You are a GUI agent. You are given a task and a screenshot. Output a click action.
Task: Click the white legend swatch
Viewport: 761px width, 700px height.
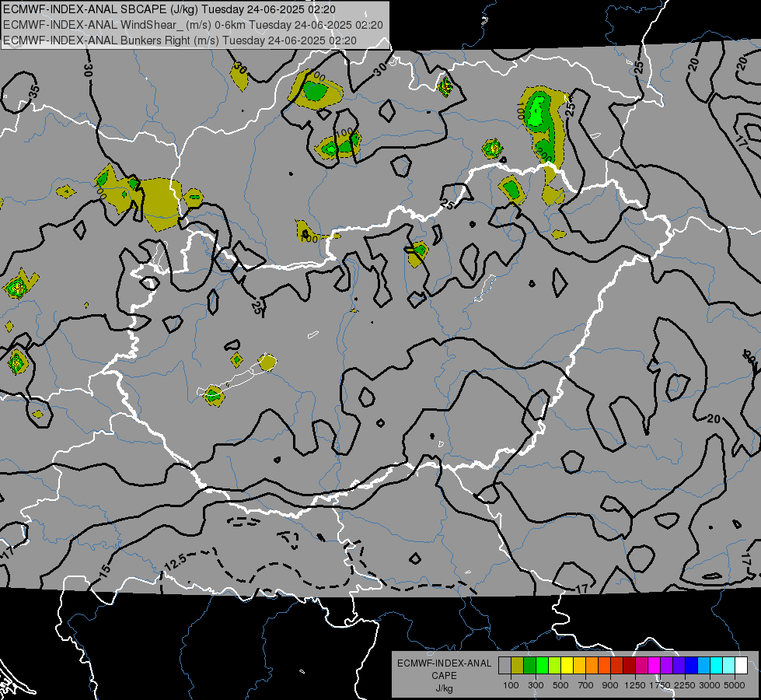tap(742, 666)
